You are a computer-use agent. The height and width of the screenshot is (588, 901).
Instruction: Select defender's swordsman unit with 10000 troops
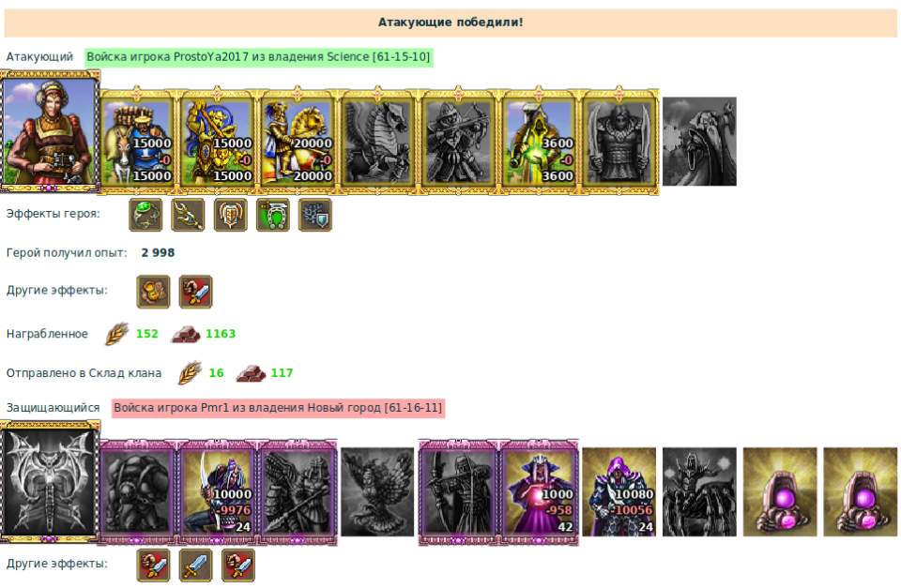point(217,492)
